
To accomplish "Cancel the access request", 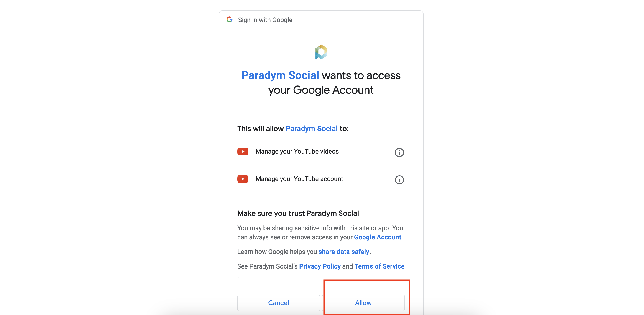I will click(x=279, y=303).
